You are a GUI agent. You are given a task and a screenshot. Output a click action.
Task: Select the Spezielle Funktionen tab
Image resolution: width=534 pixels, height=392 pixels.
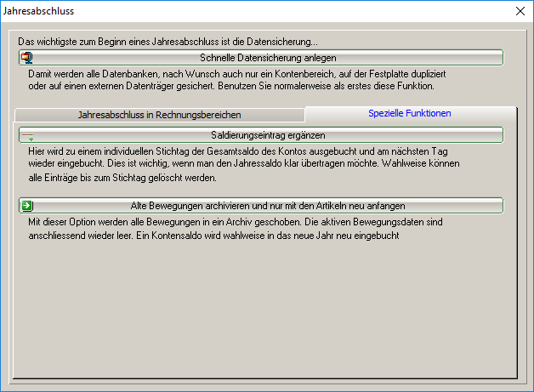click(x=410, y=113)
